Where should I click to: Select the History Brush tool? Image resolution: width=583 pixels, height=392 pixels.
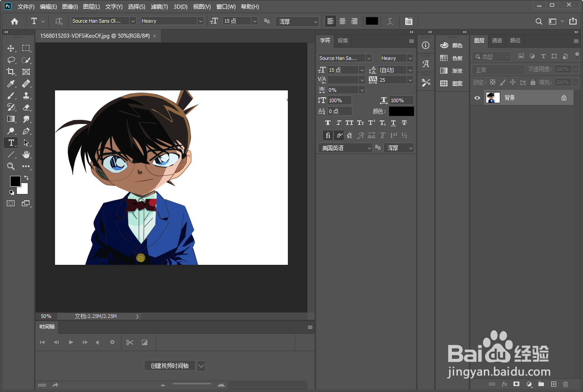coord(11,107)
